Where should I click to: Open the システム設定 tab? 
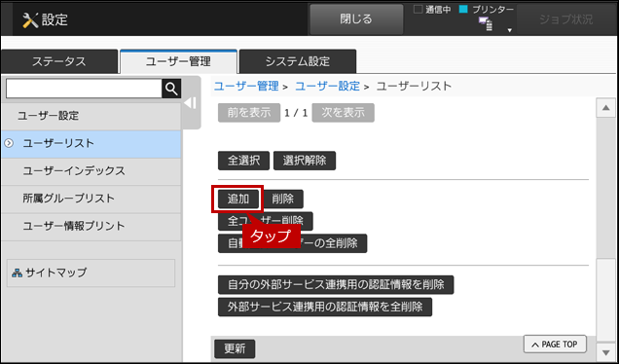298,61
